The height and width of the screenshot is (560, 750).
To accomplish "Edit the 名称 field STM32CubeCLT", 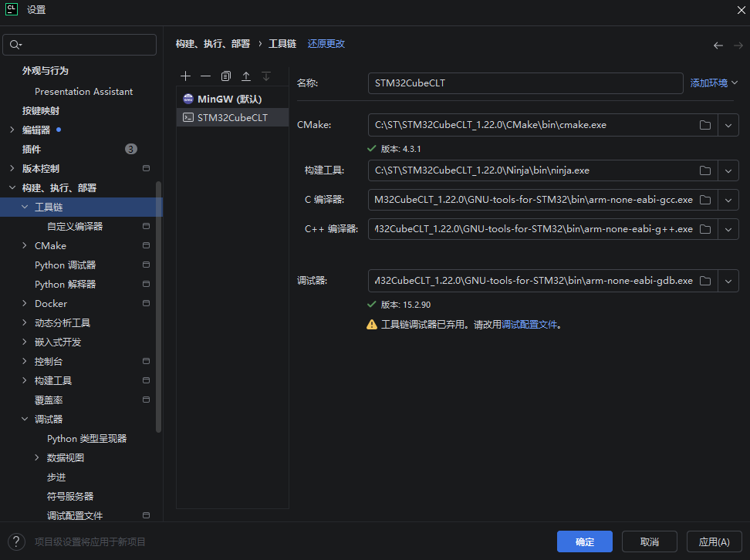I will click(525, 83).
